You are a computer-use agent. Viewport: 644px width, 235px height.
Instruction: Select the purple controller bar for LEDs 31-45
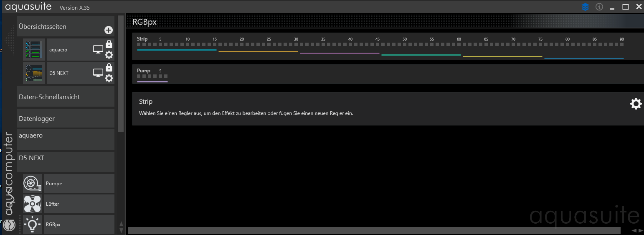coord(340,54)
